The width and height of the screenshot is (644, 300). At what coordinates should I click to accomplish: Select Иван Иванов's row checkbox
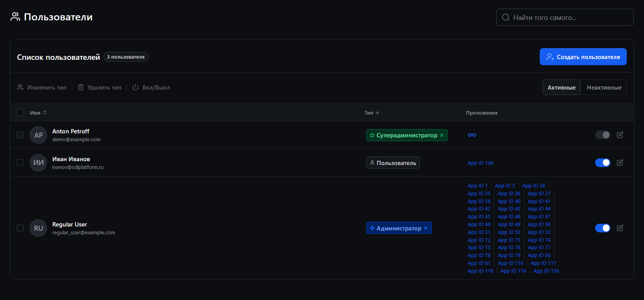(x=20, y=163)
